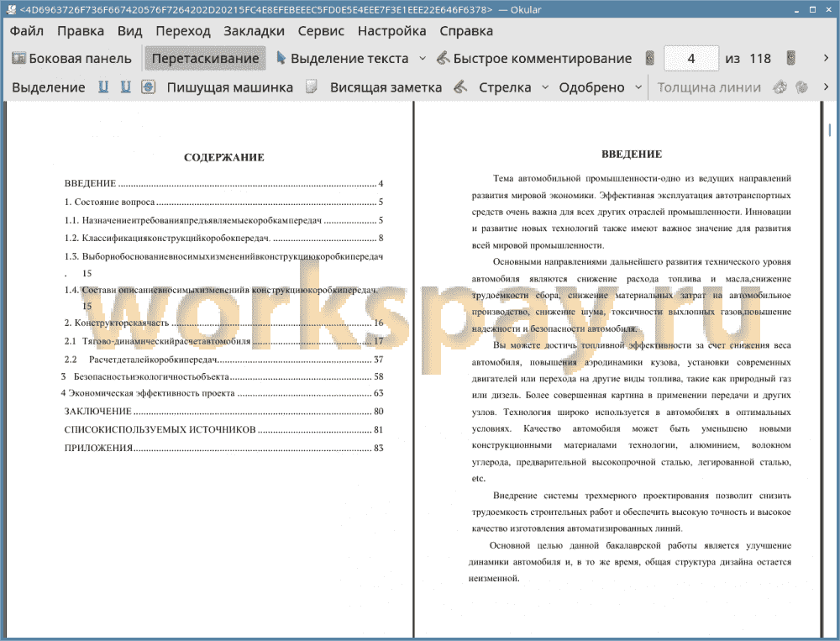This screenshot has height=641, width=840.
Task: Click the ПРИЛОЖЕНИЯ contents line
Action: coord(223,448)
